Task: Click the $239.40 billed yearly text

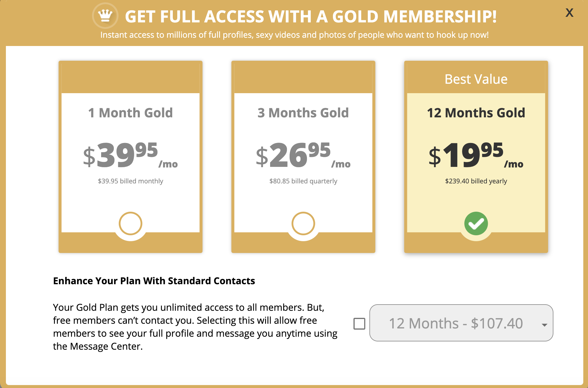Action: click(476, 181)
